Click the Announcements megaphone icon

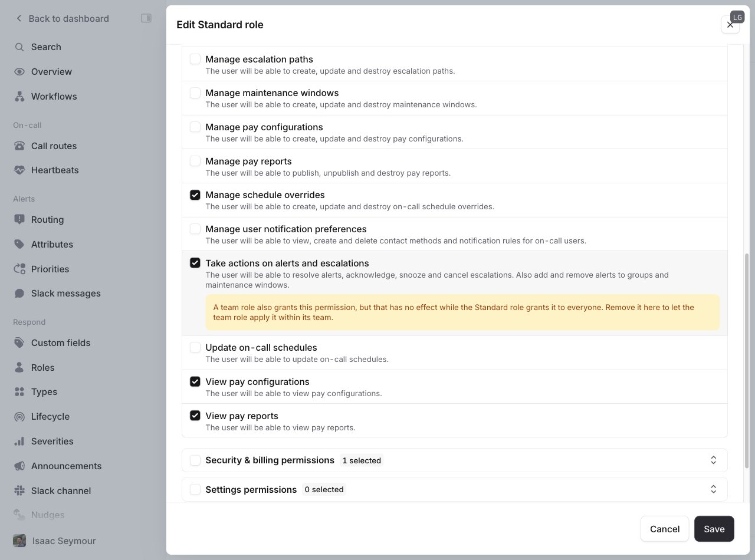(19, 466)
